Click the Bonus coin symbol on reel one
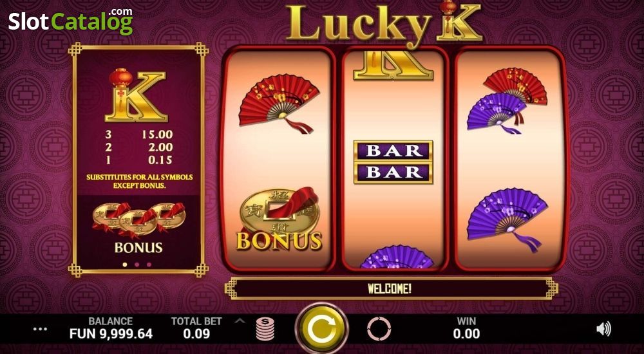This screenshot has height=354, width=644. [279, 219]
